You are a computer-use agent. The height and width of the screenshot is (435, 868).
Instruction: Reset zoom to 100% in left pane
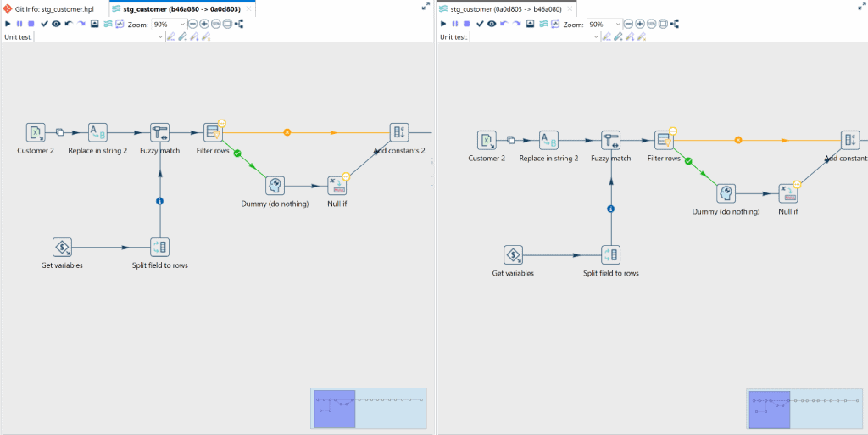pyautogui.click(x=216, y=24)
